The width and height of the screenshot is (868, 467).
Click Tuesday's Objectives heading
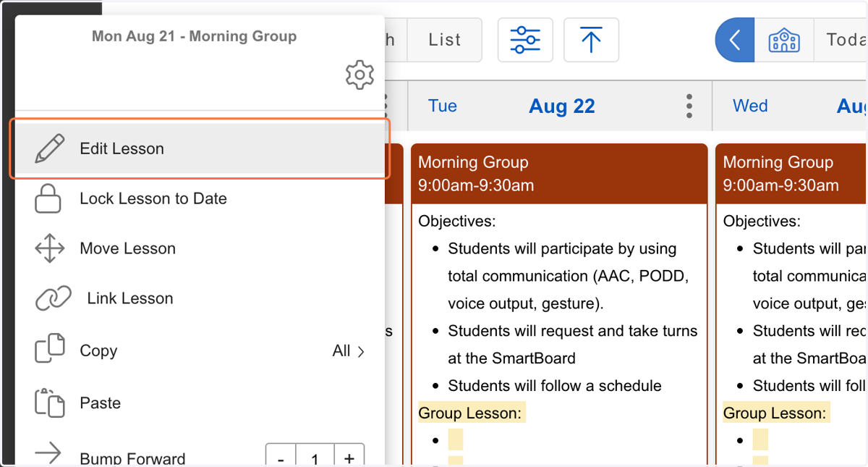pos(457,222)
